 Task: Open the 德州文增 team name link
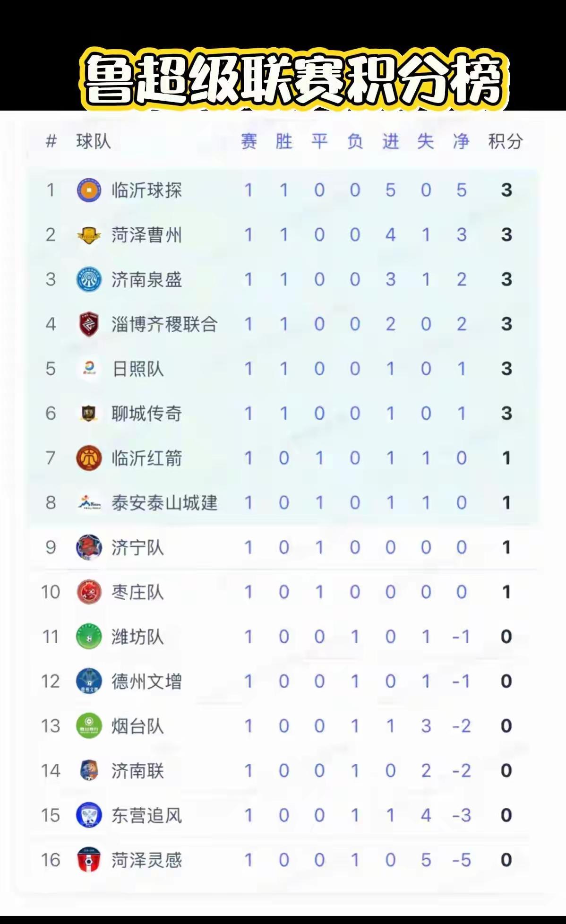point(146,682)
